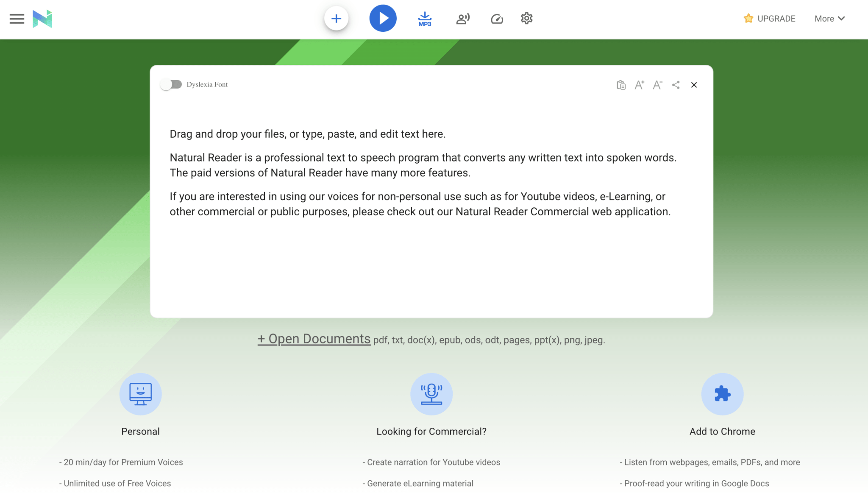This screenshot has height=493, width=868.
Task: Click the UPGRADE star button
Action: click(770, 19)
